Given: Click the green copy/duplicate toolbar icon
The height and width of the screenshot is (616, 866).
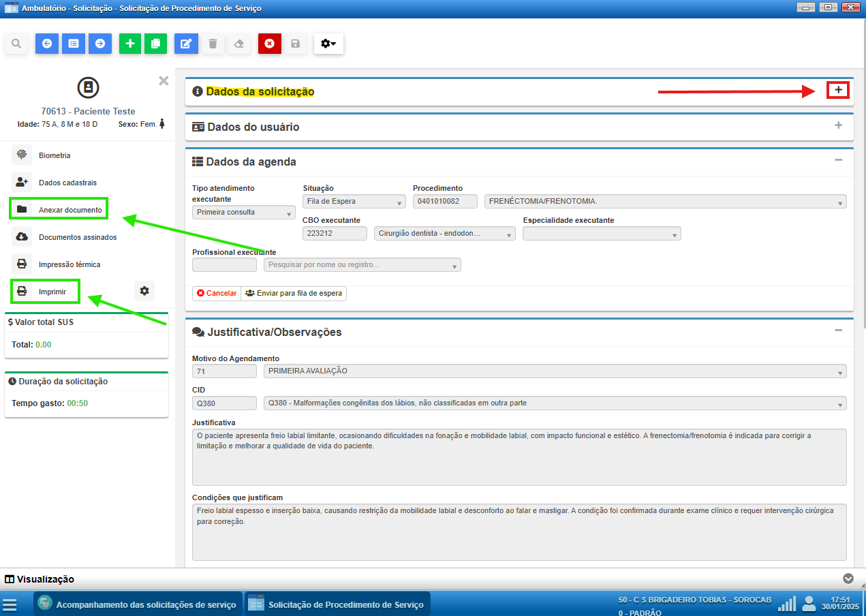Looking at the screenshot, I should (x=155, y=44).
